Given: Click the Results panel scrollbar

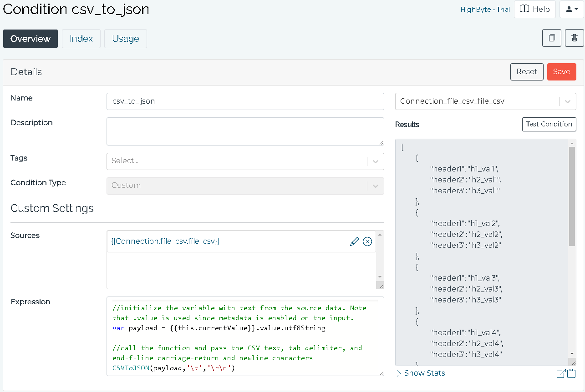Looking at the screenshot, I should click(x=572, y=196).
